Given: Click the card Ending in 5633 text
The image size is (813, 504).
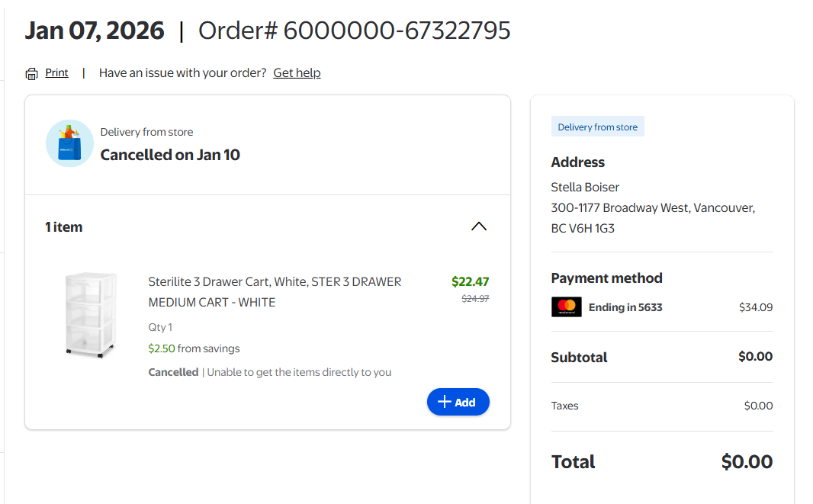Looking at the screenshot, I should pos(625,307).
